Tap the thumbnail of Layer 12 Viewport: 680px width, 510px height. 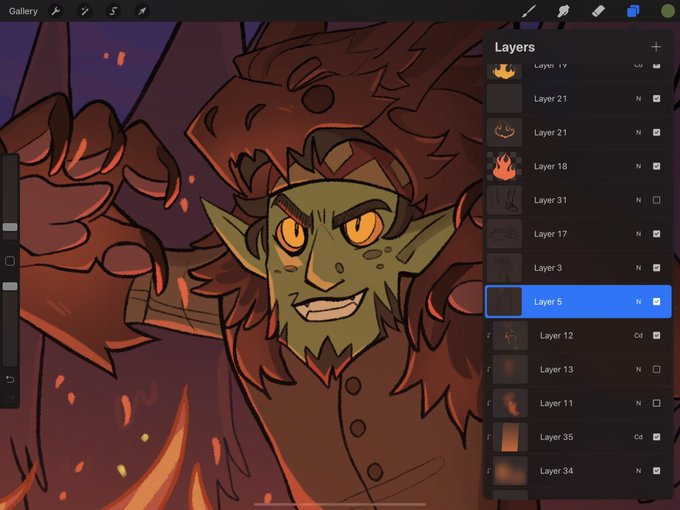pos(510,335)
